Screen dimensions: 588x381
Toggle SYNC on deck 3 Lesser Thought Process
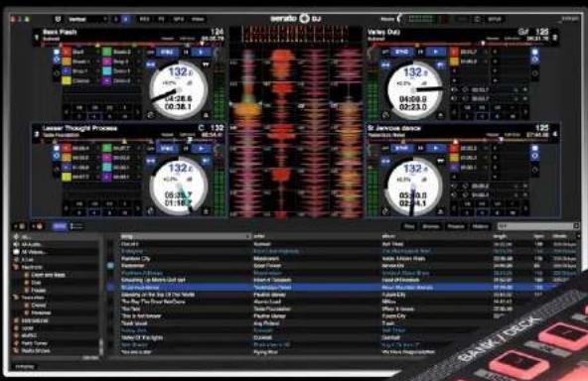pos(167,149)
